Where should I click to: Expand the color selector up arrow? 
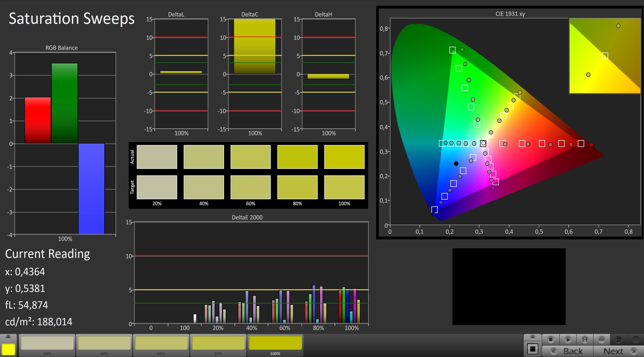[x=8, y=337]
